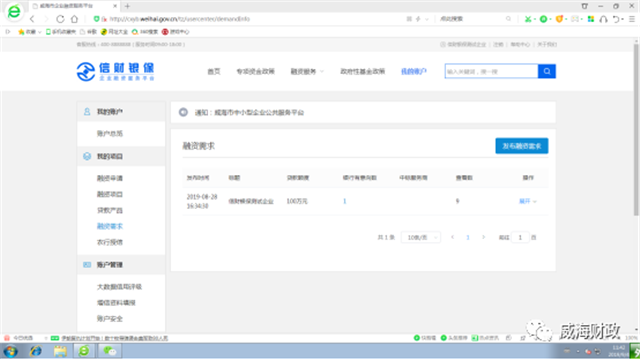Viewport: 640px width, 360px height.
Task: Click the skin icon in title bar
Action: pos(584,6)
